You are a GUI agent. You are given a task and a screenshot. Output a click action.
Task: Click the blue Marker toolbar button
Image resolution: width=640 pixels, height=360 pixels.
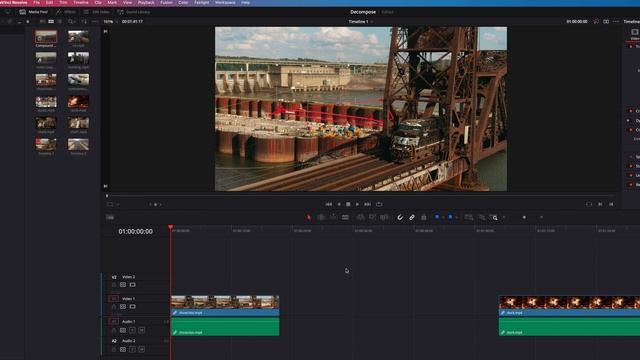(450, 217)
